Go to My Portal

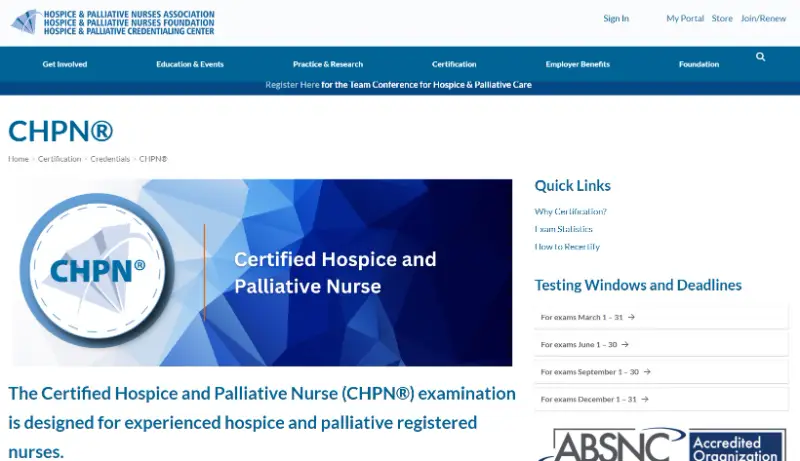(x=685, y=18)
